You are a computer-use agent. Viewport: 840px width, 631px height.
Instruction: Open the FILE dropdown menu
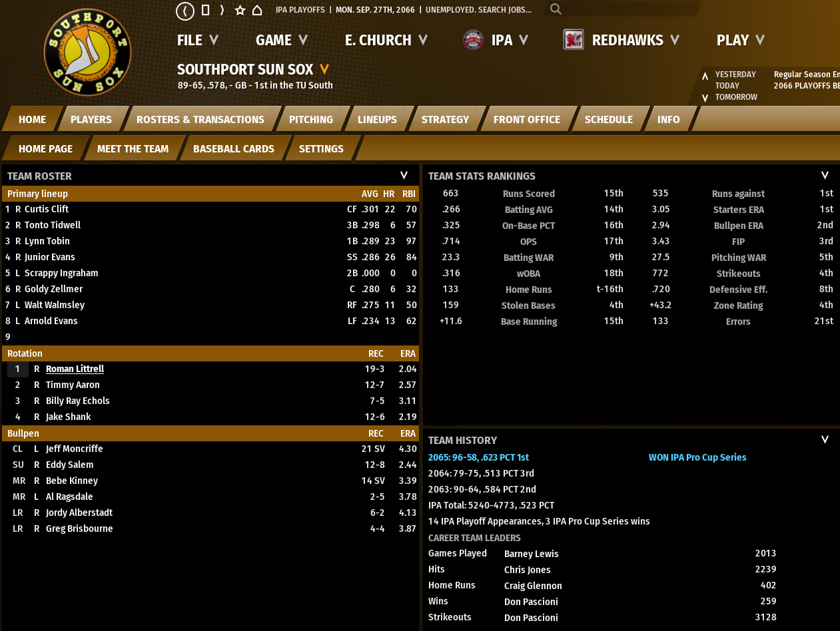[x=197, y=40]
